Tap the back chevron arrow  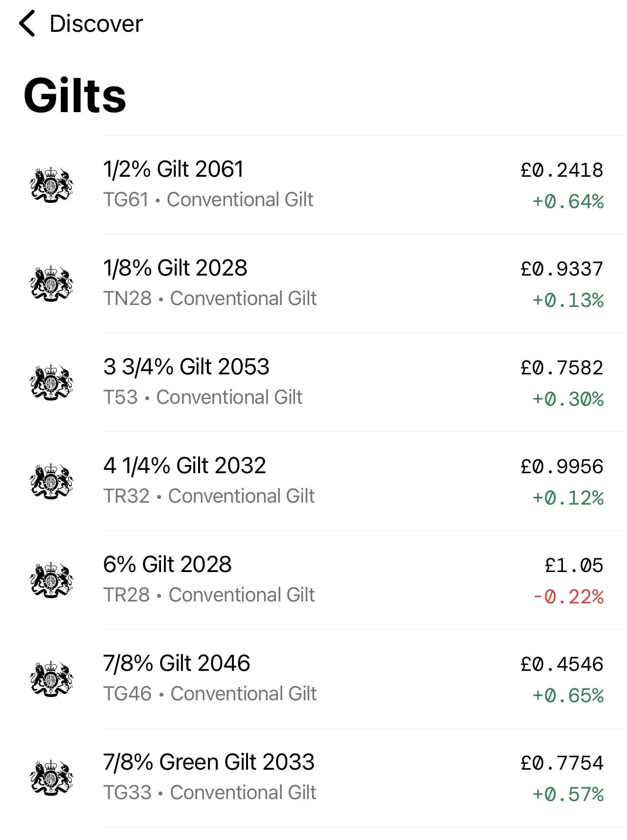coord(28,24)
